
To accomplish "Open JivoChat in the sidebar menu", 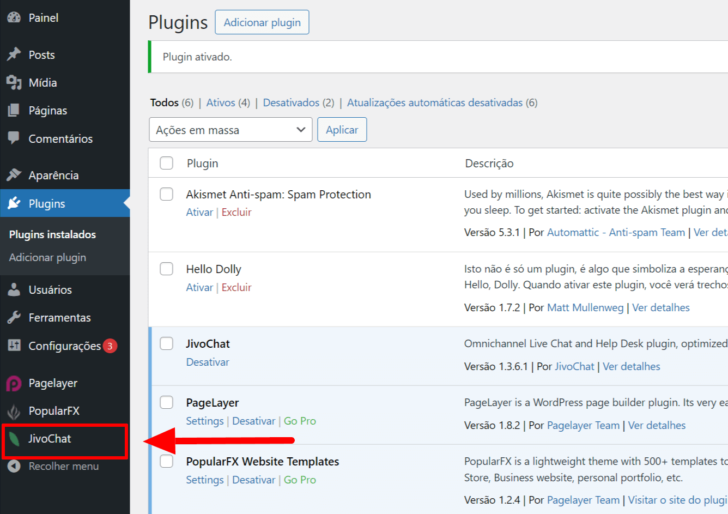I will 65,439.
